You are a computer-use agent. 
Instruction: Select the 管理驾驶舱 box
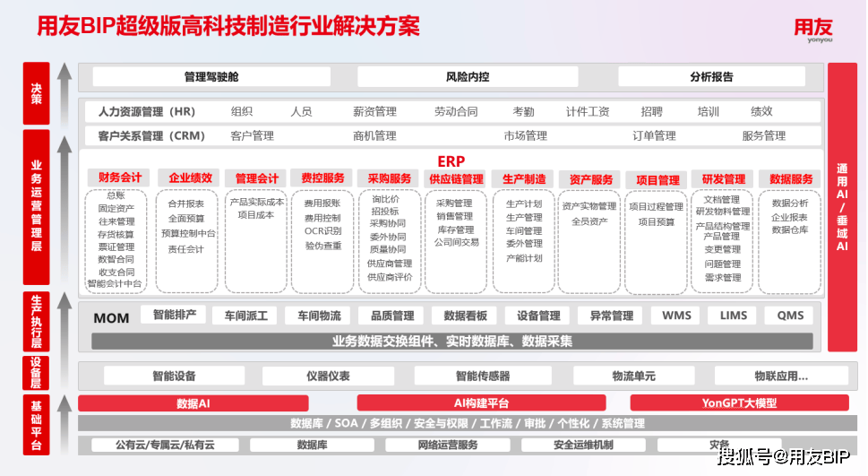click(211, 76)
